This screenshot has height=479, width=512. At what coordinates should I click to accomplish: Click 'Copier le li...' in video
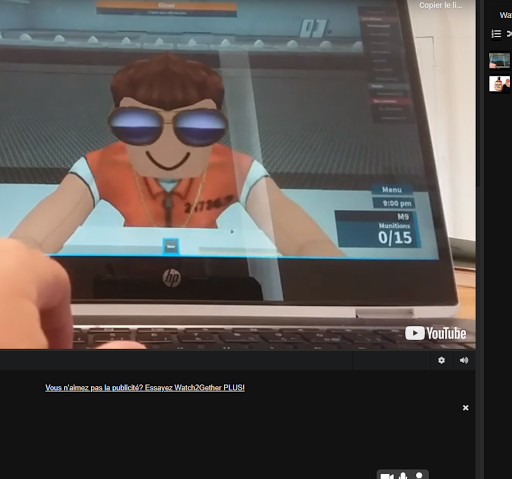[440, 5]
